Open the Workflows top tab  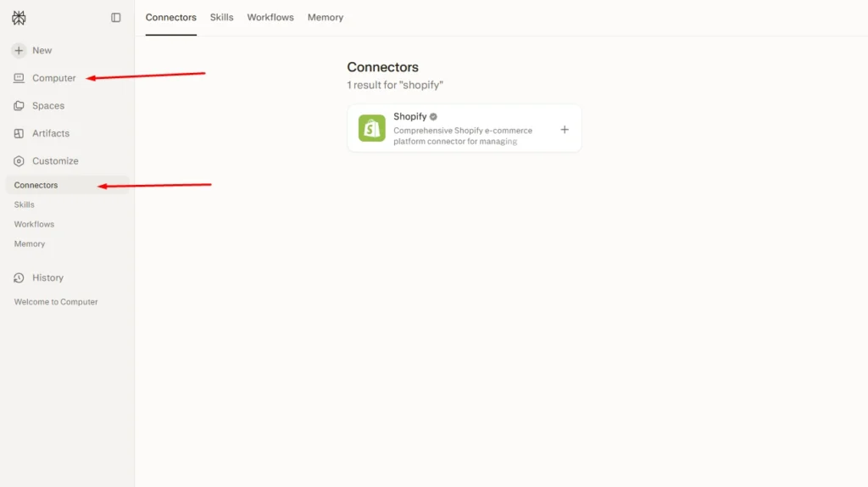pyautogui.click(x=270, y=18)
